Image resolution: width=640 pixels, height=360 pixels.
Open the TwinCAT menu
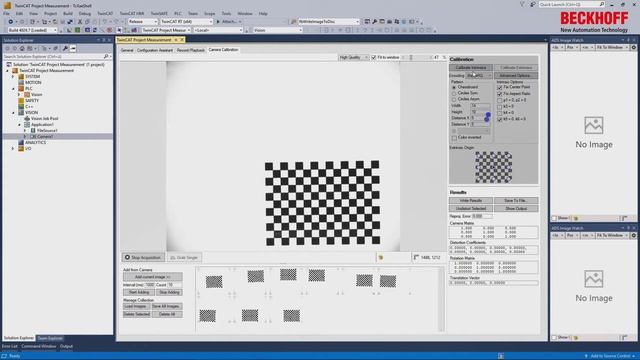105,13
